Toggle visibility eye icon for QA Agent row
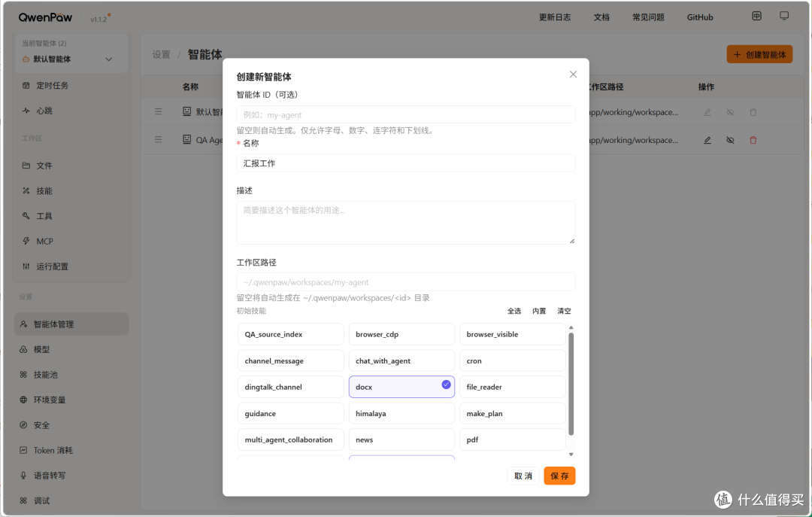This screenshot has height=517, width=812. coord(730,140)
